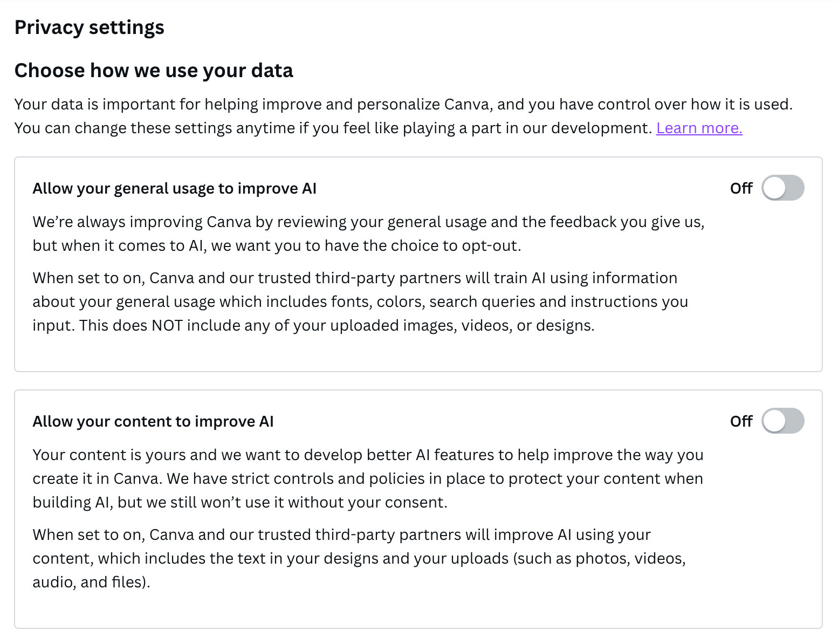Click 'Allow your content to improve AI' title
This screenshot has width=838, height=644.
pyautogui.click(x=153, y=421)
